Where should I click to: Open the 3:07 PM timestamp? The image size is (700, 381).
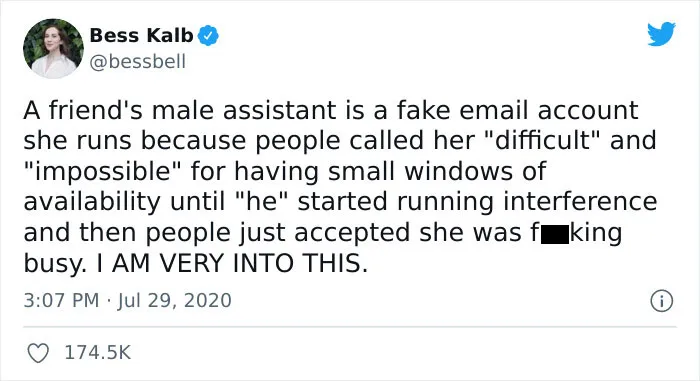click(x=61, y=300)
